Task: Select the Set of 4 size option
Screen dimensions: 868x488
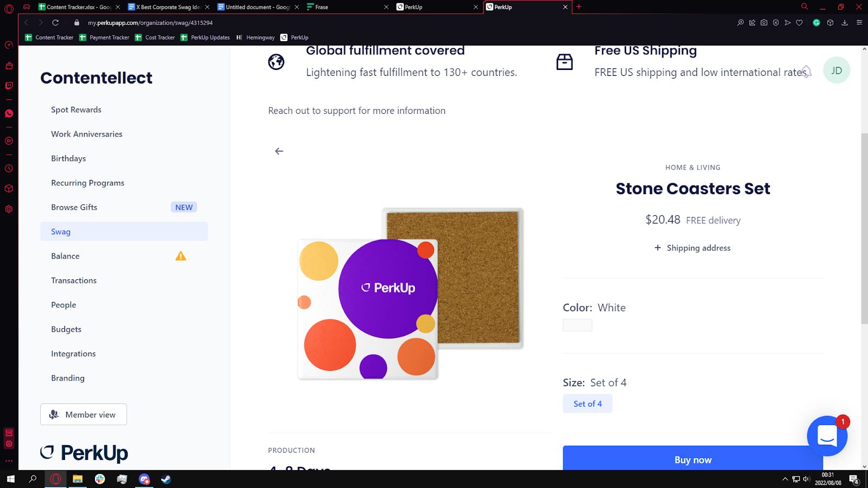Action: pos(588,403)
